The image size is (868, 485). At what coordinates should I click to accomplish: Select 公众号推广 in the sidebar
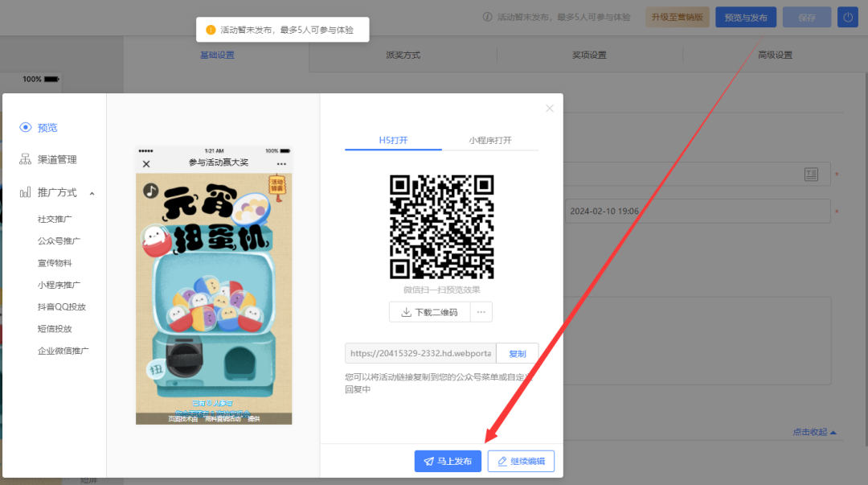pos(59,241)
